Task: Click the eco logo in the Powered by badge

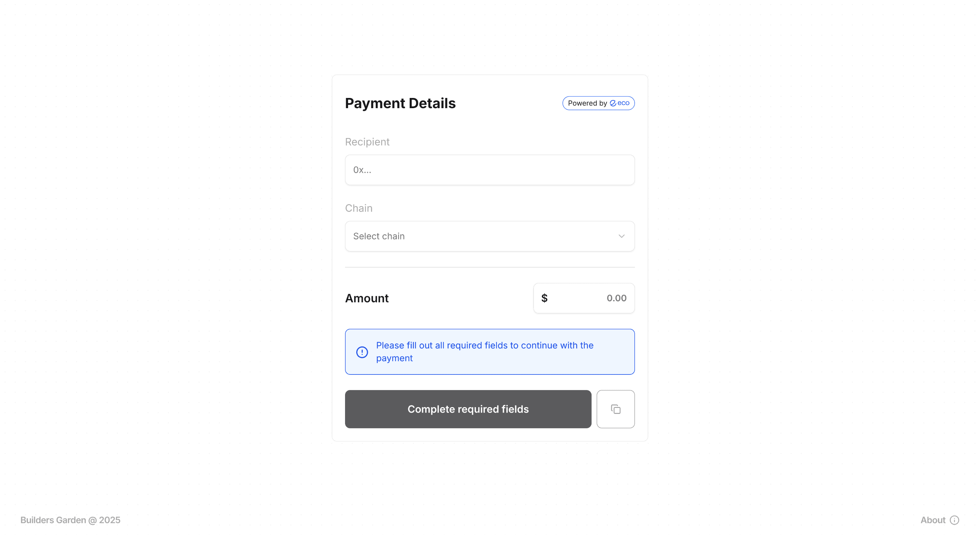Action: pos(614,103)
